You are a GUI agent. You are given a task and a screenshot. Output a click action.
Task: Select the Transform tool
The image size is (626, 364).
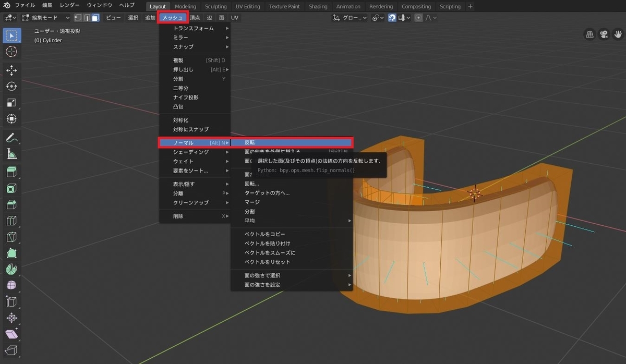click(x=11, y=119)
